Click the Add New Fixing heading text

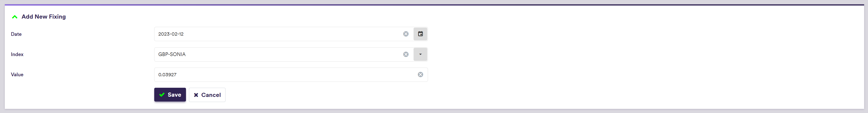[43, 17]
